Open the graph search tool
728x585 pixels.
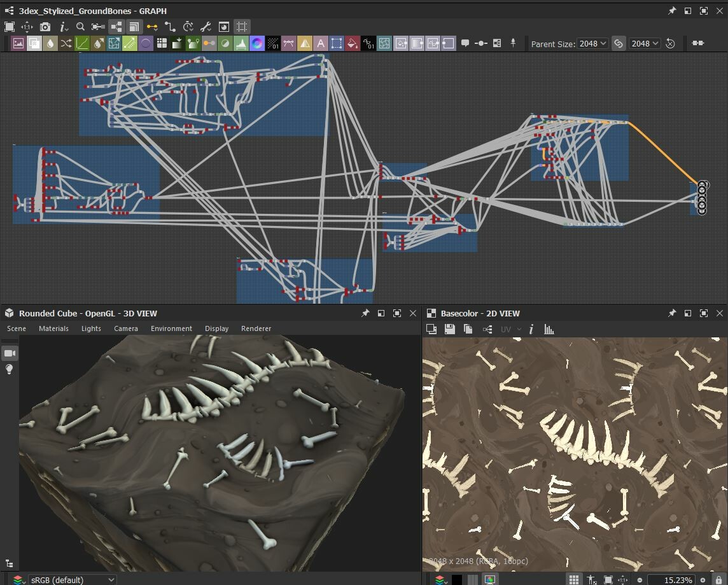(x=81, y=27)
